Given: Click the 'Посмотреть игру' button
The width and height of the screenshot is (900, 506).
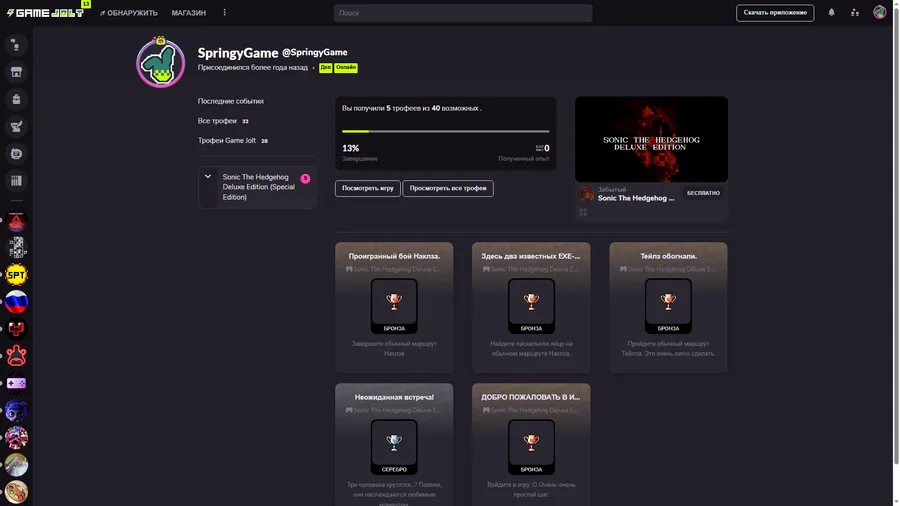Looking at the screenshot, I should [x=368, y=188].
